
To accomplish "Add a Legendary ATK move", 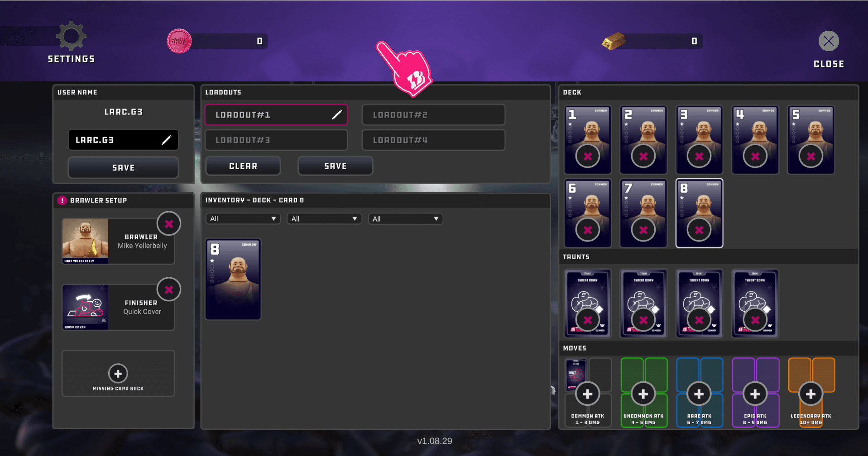I will click(x=810, y=394).
